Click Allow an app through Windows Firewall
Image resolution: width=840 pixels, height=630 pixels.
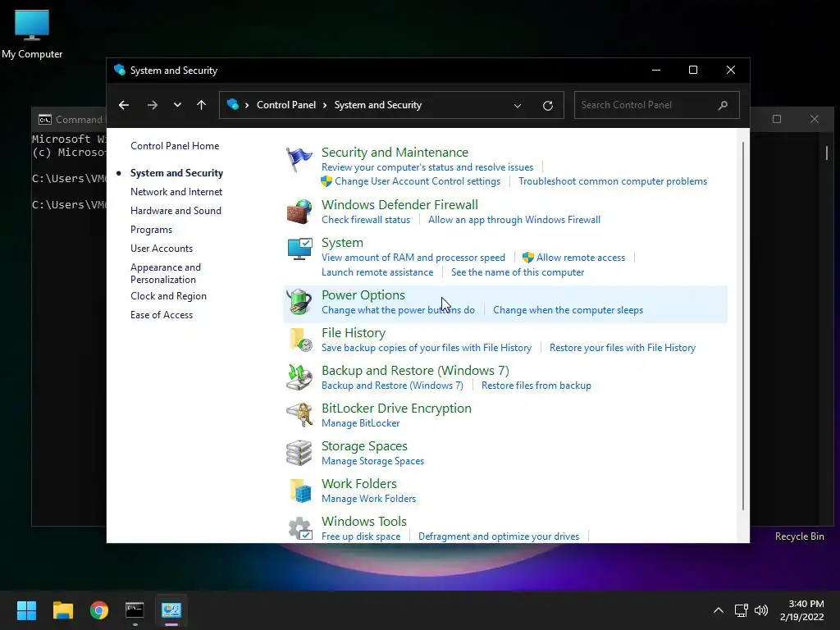[x=514, y=220]
